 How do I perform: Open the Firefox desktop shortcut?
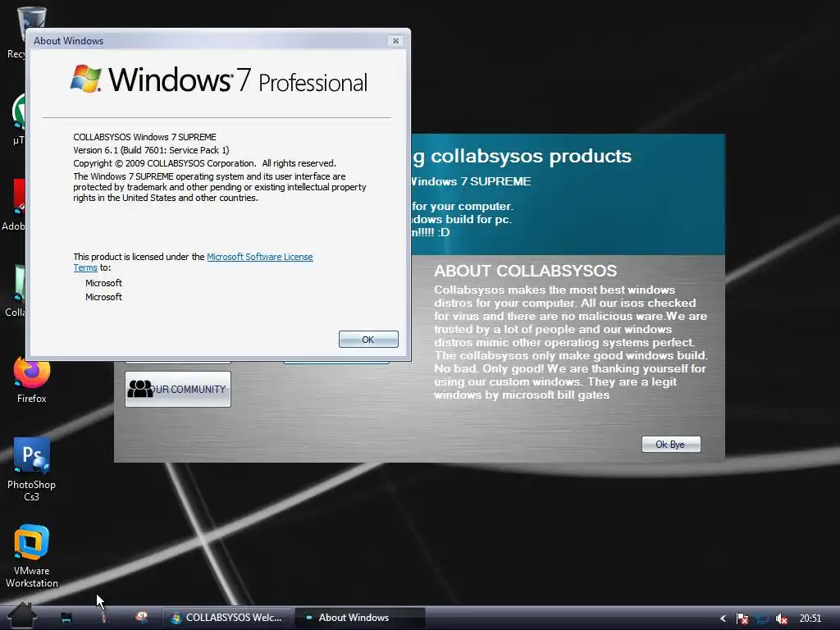pos(32,378)
